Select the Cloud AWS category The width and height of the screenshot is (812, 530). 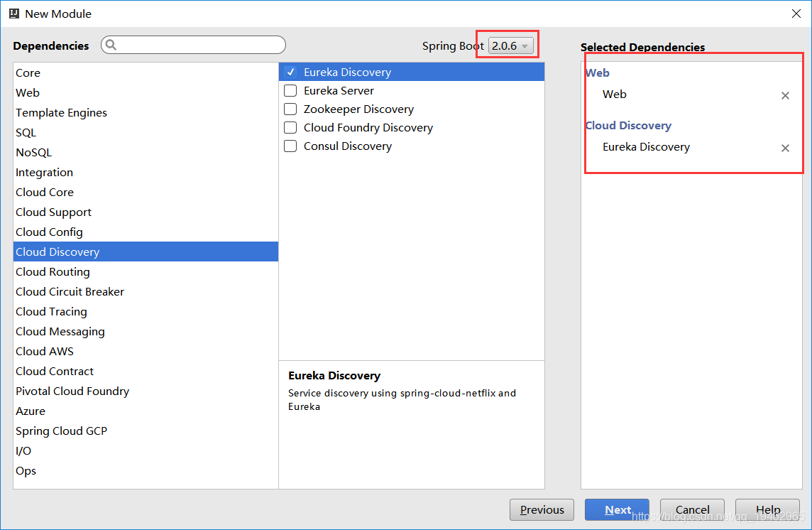146,351
